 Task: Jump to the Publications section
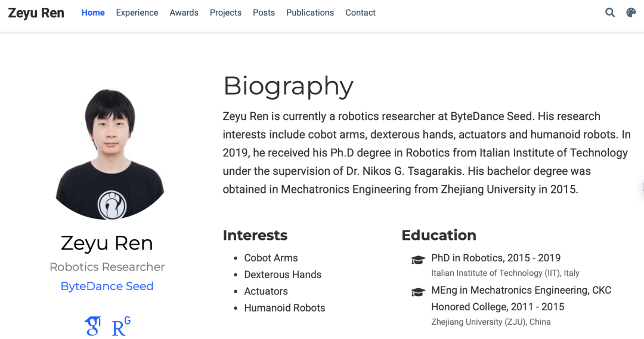310,13
